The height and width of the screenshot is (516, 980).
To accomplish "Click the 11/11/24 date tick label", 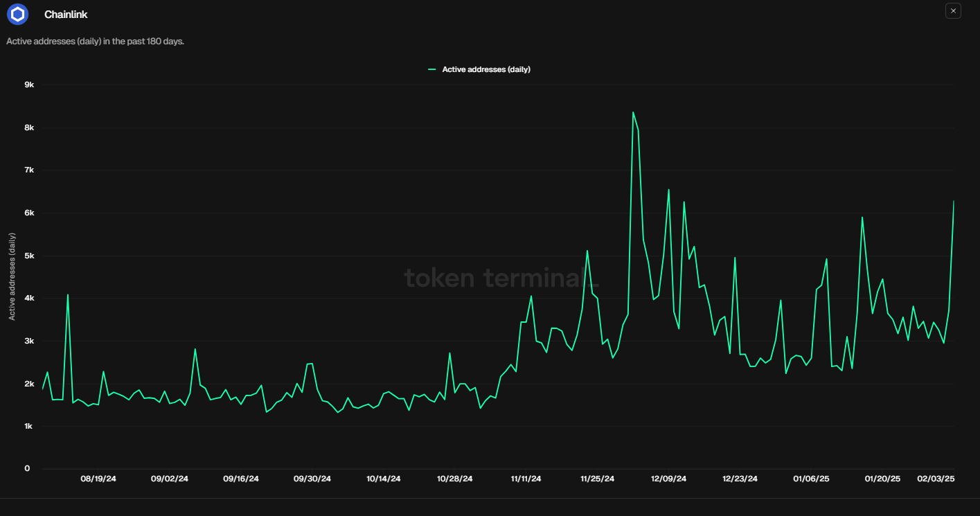I will click(x=526, y=479).
